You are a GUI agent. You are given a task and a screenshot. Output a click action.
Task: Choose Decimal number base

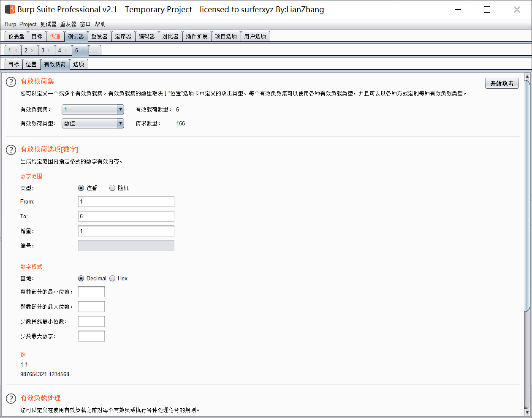[81, 278]
